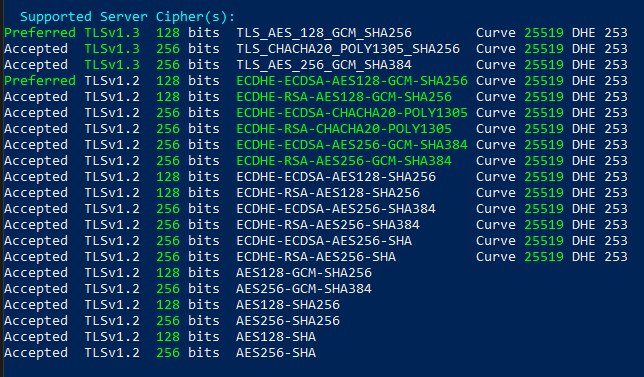
Task: Click the ECDHE-RSA-CHACHA20-POLY1305 cipher name
Action: pos(344,129)
